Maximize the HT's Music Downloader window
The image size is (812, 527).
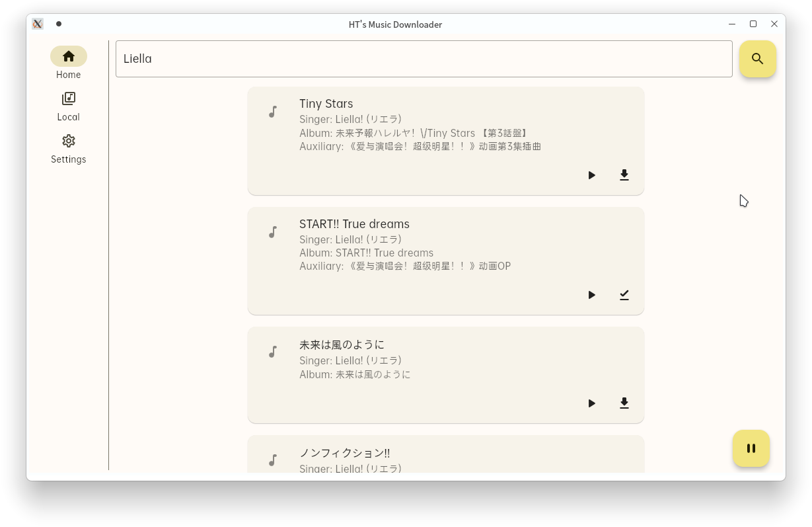[753, 24]
